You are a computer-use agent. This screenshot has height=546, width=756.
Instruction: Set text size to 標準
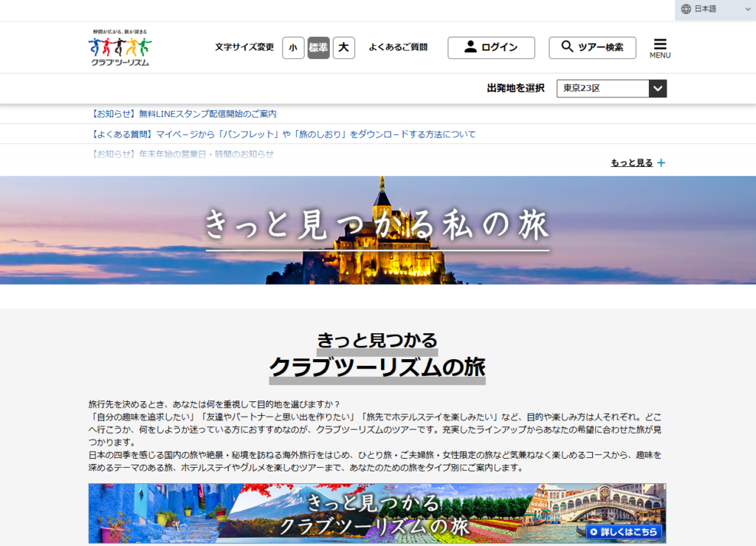click(318, 48)
